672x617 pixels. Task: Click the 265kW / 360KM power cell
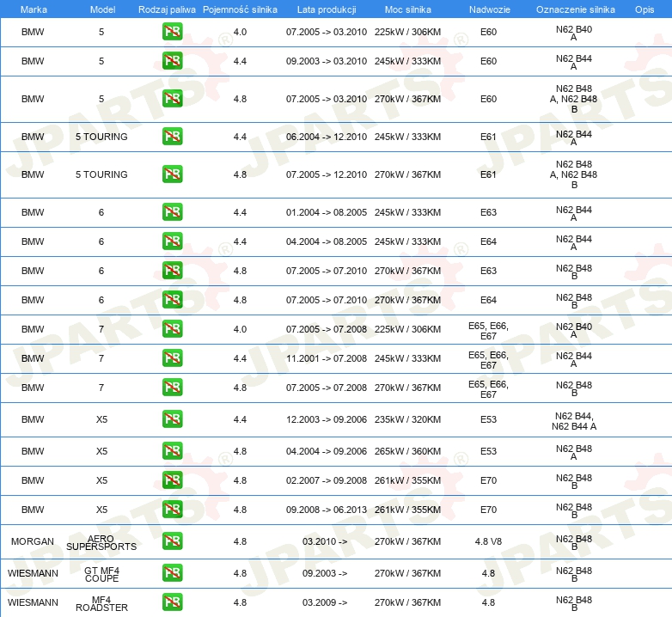coord(407,451)
